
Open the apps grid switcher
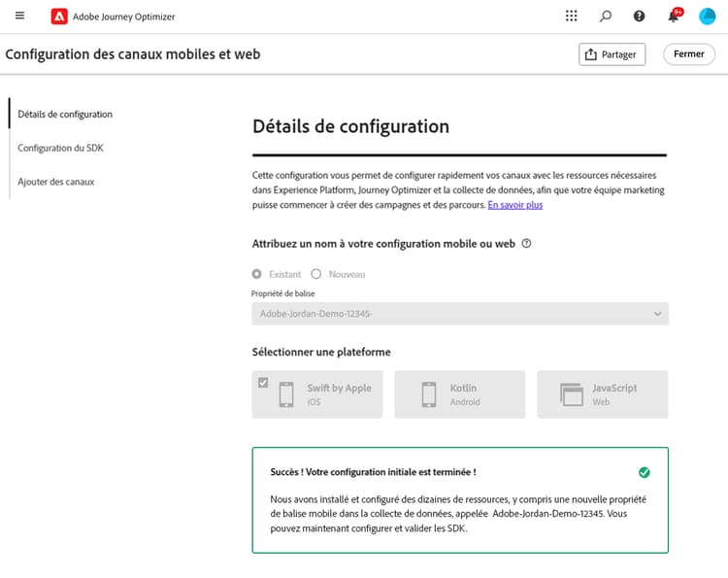pos(572,17)
